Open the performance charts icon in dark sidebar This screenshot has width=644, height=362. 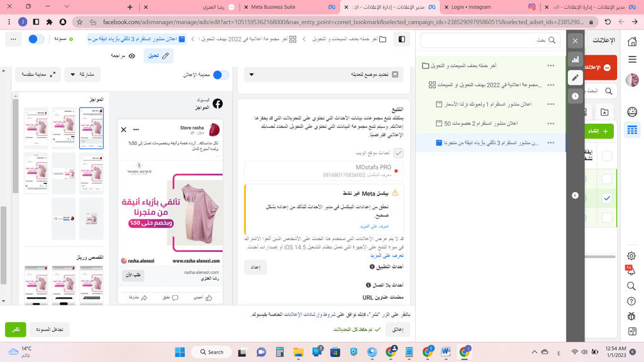tap(575, 60)
